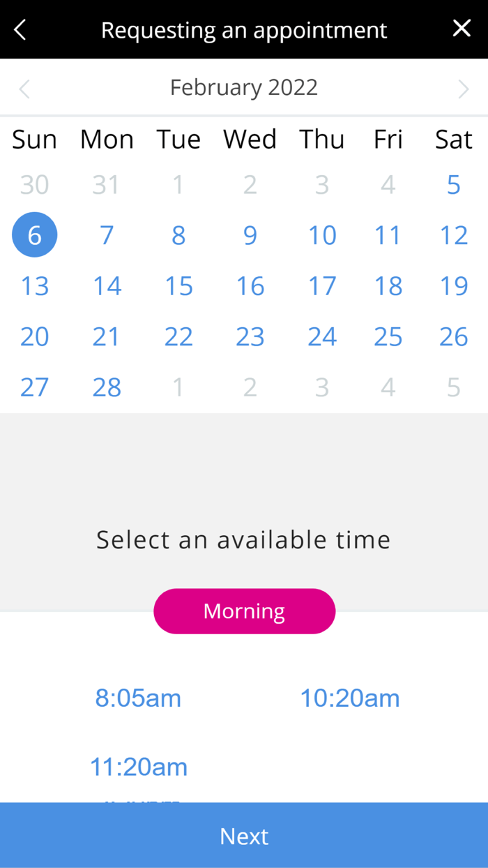Screen dimensions: 488x868
Task: Choose February 28 as the date
Action: (107, 387)
